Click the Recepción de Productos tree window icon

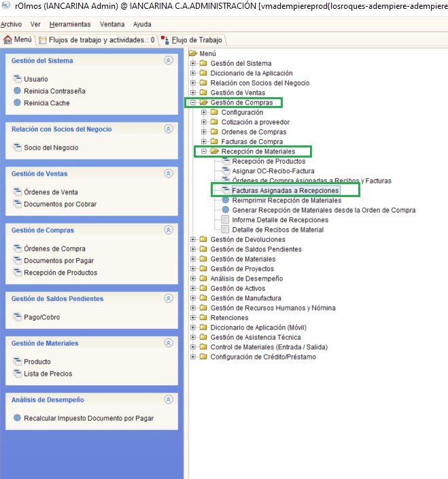pos(226,161)
